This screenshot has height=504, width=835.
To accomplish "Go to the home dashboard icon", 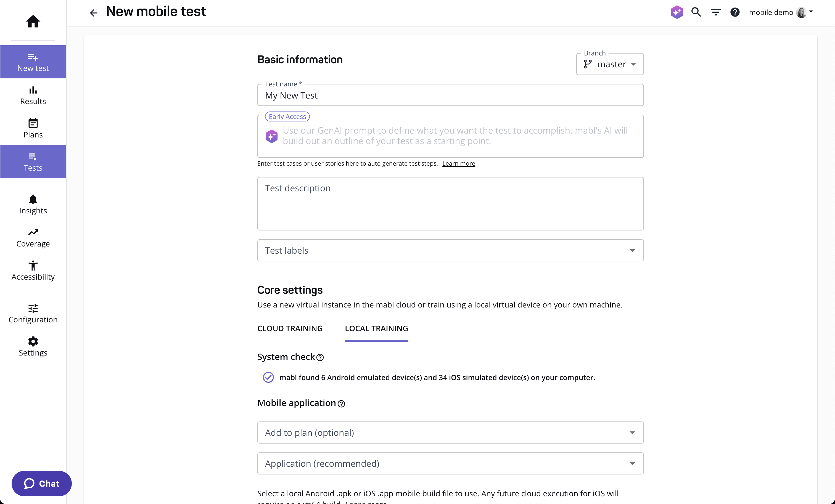I will [33, 21].
